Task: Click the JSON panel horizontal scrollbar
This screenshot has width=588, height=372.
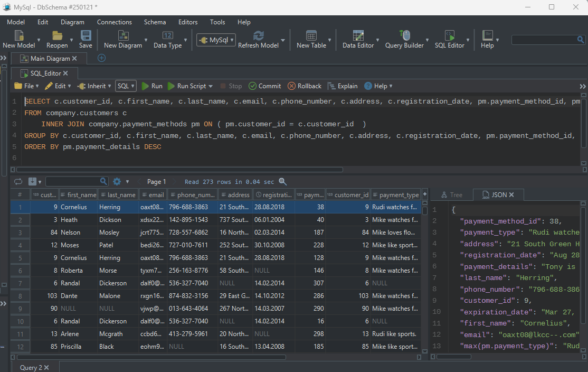Action: 454,357
